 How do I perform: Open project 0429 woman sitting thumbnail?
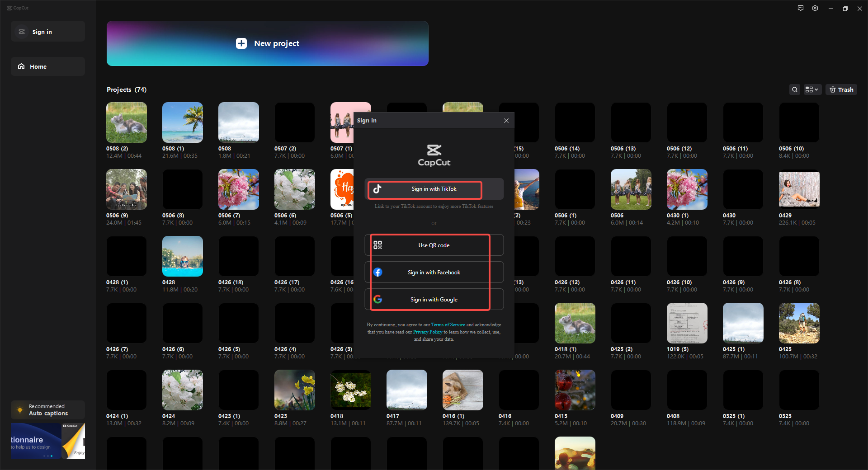click(x=799, y=189)
